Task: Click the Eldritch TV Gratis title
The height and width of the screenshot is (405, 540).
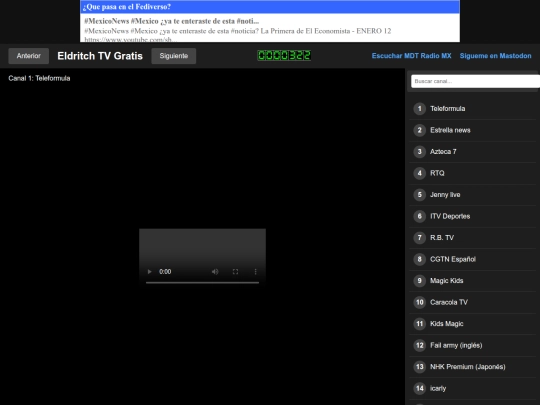Action: coord(100,56)
